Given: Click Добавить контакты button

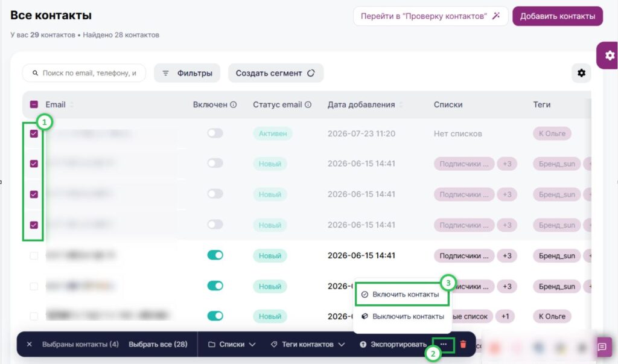Looking at the screenshot, I should tap(557, 16).
